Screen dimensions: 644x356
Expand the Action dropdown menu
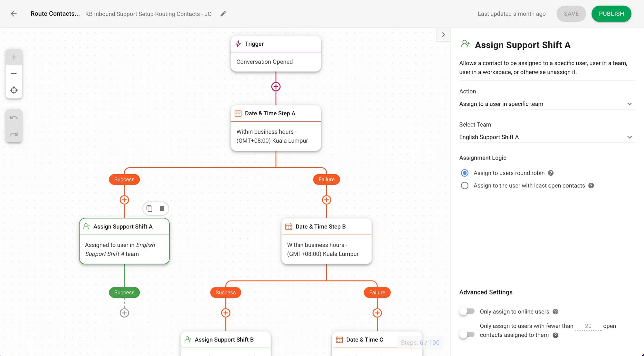545,104
